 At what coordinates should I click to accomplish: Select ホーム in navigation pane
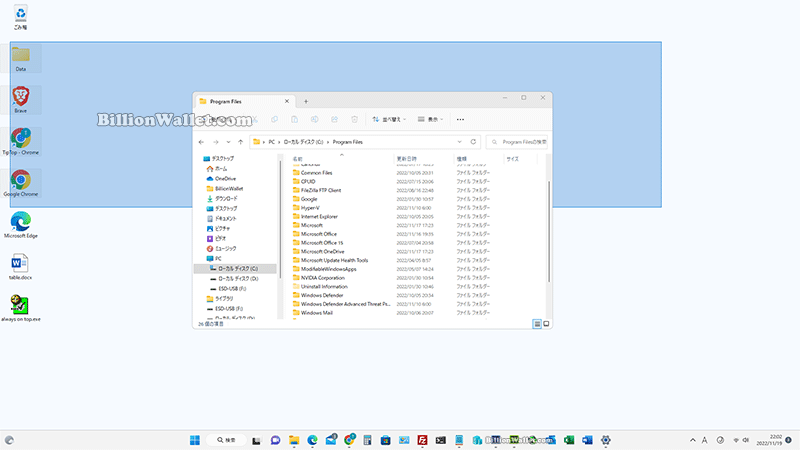point(217,168)
